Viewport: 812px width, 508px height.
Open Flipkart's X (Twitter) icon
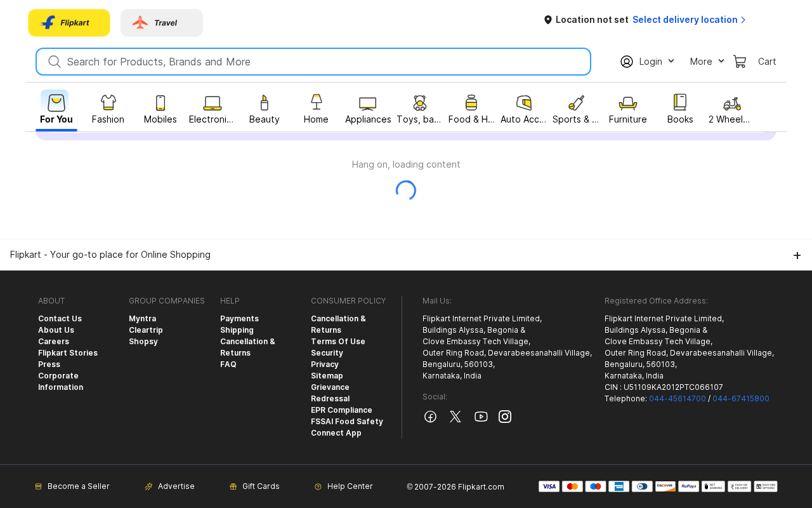(x=455, y=417)
